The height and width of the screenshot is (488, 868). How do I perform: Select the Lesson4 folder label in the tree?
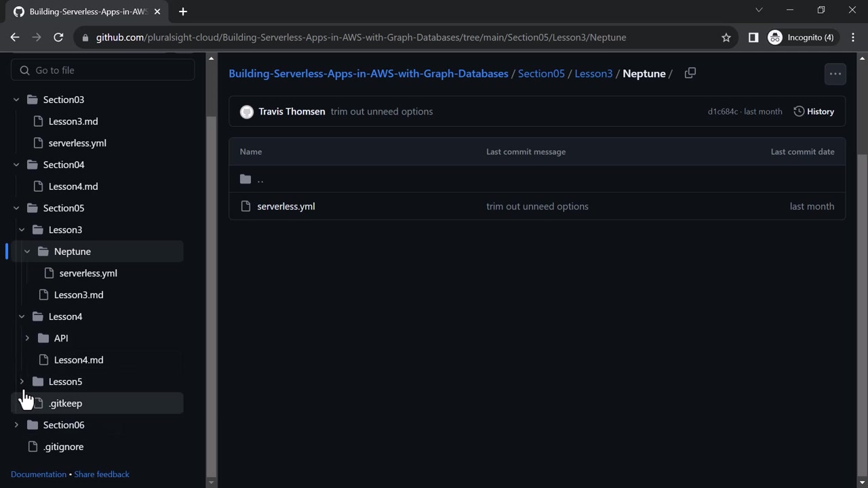coord(65,317)
